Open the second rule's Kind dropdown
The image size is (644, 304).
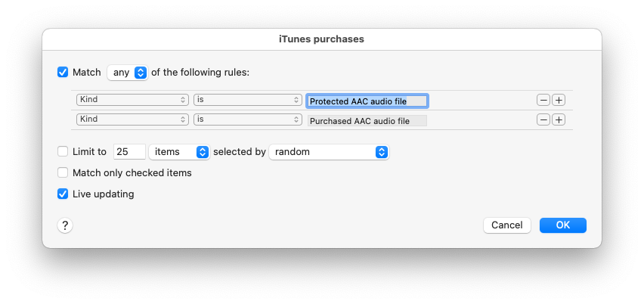(132, 119)
